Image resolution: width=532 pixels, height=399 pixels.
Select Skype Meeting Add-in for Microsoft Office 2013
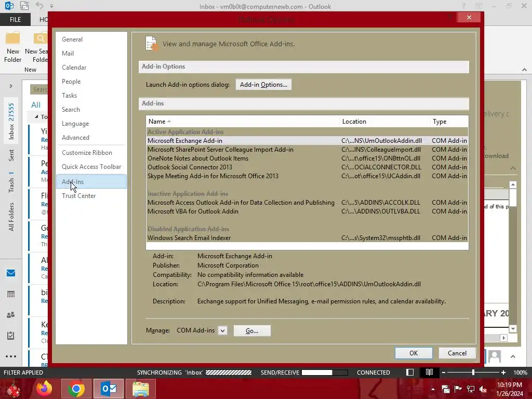307,176
